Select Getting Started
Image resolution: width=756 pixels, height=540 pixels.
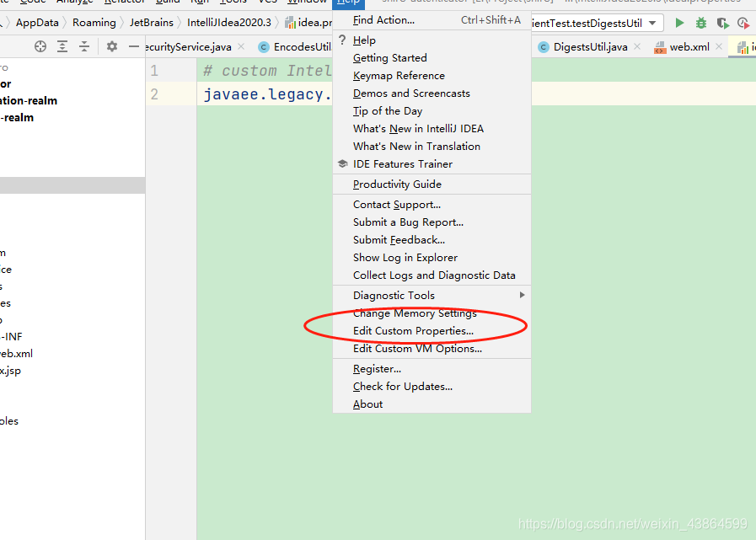tap(432, 58)
